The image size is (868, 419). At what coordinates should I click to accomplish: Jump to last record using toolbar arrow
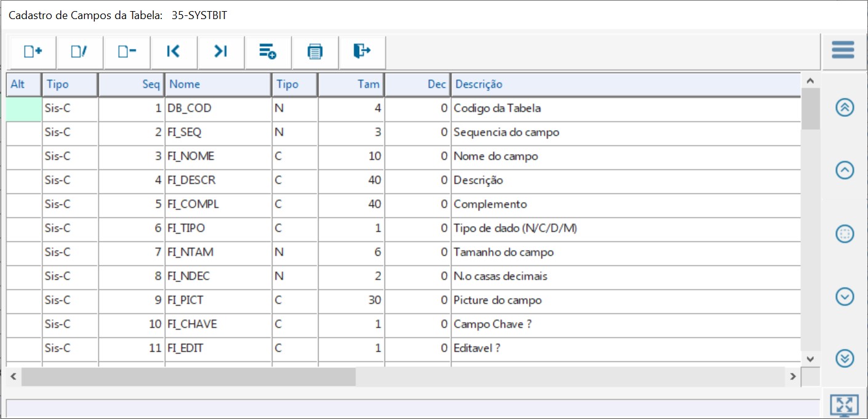pyautogui.click(x=221, y=52)
